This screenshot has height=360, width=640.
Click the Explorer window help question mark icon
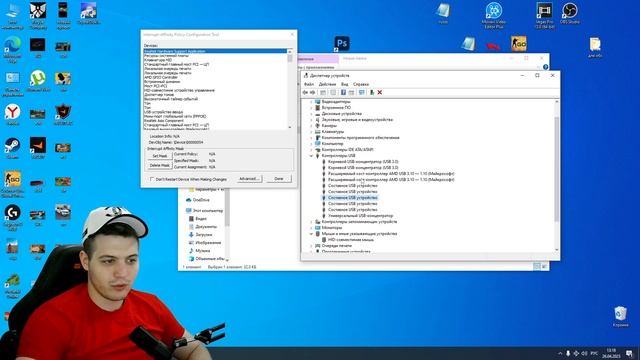tap(545, 67)
